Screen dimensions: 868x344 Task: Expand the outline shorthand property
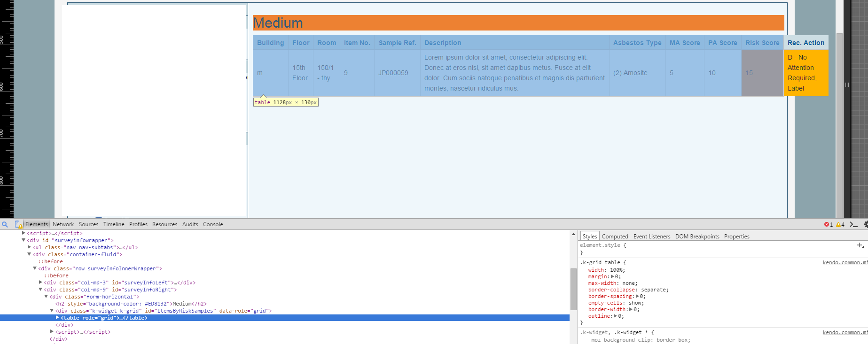616,316
